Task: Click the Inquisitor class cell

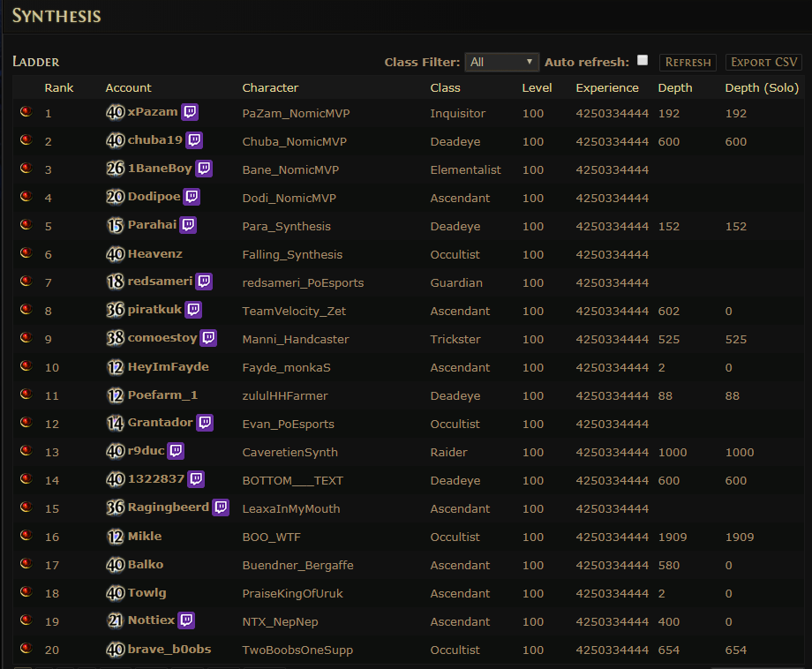Action: (458, 113)
